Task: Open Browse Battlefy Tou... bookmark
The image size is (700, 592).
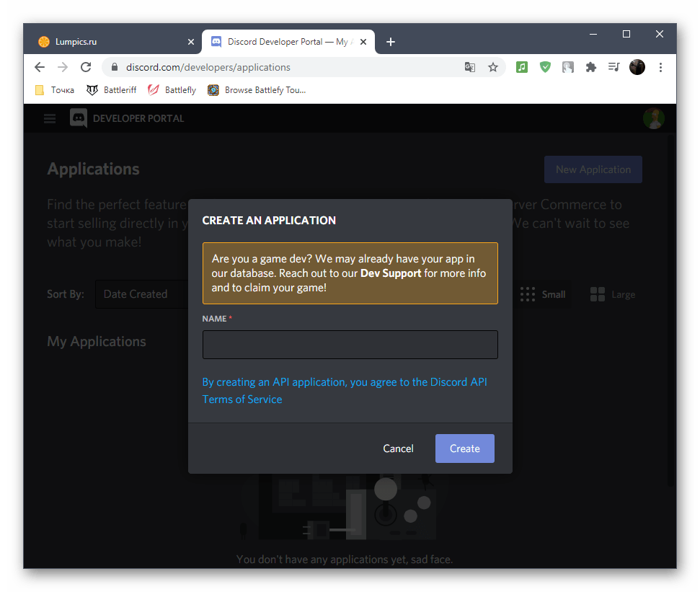Action: 257,90
